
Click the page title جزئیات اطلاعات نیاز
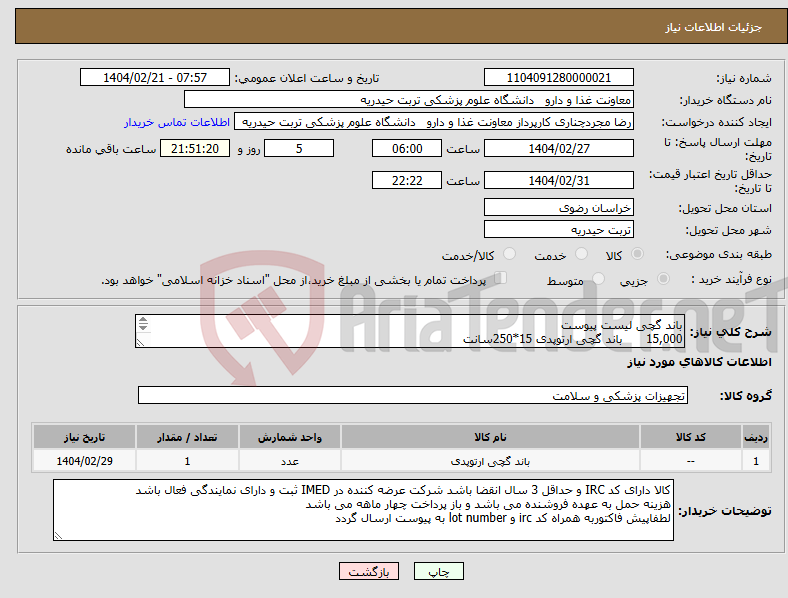tap(713, 27)
